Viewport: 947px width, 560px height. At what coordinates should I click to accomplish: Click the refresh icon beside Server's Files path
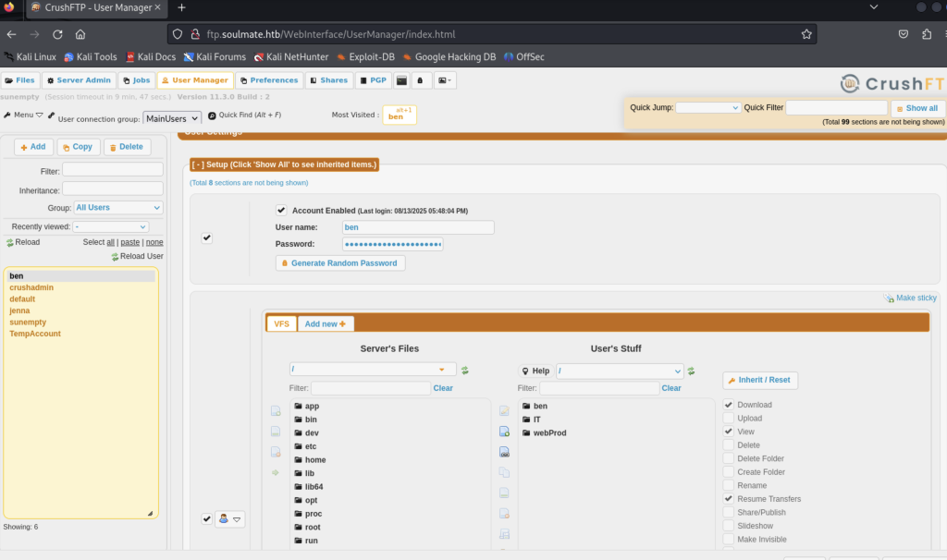click(465, 371)
